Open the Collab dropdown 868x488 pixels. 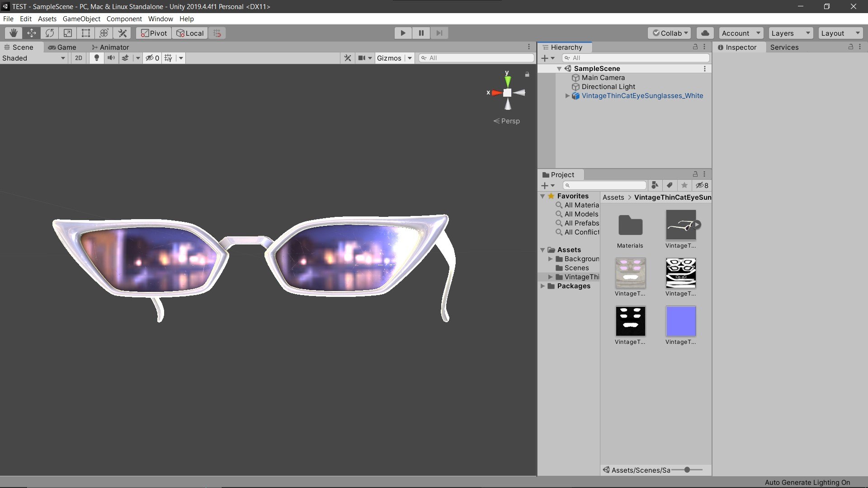669,33
